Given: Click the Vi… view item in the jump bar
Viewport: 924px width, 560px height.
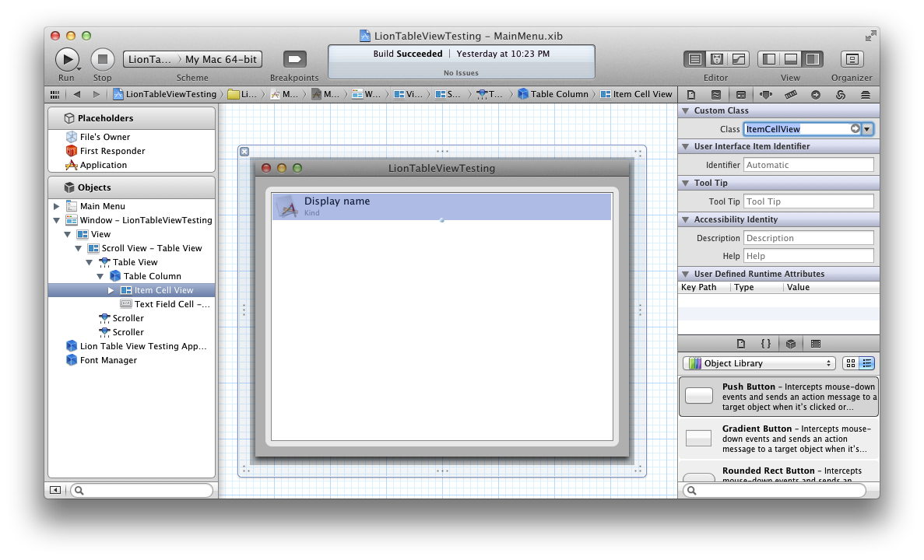Looking at the screenshot, I should click(408, 94).
